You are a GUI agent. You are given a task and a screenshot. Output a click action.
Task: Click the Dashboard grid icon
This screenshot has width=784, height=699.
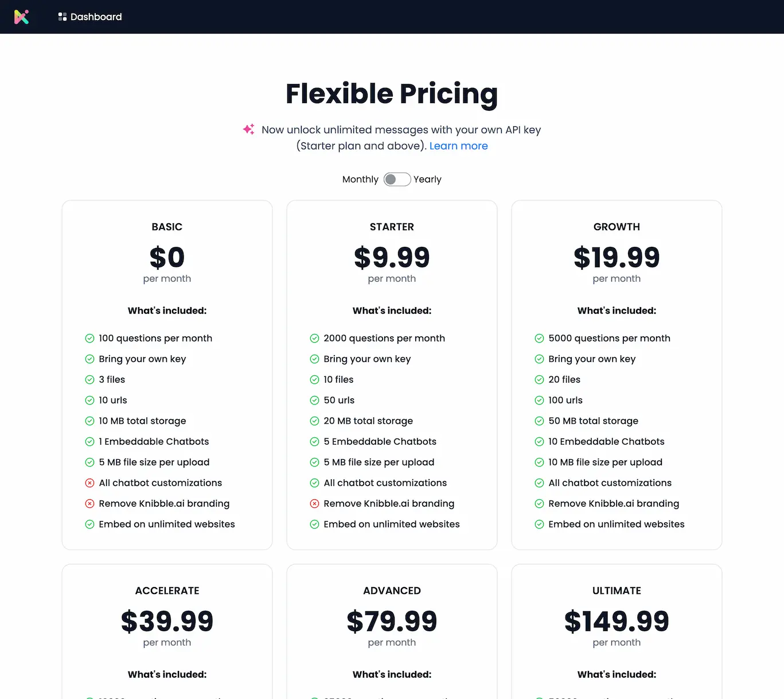[x=62, y=17]
